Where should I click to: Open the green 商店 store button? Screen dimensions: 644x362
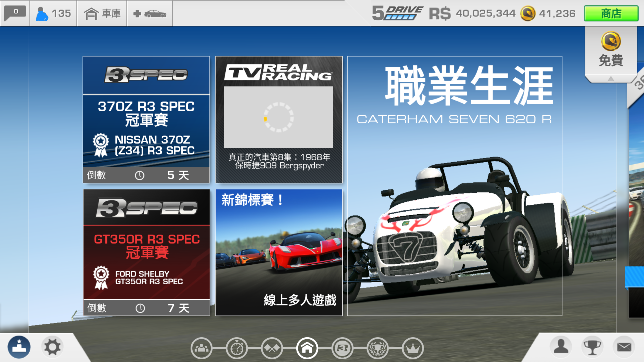click(x=611, y=13)
